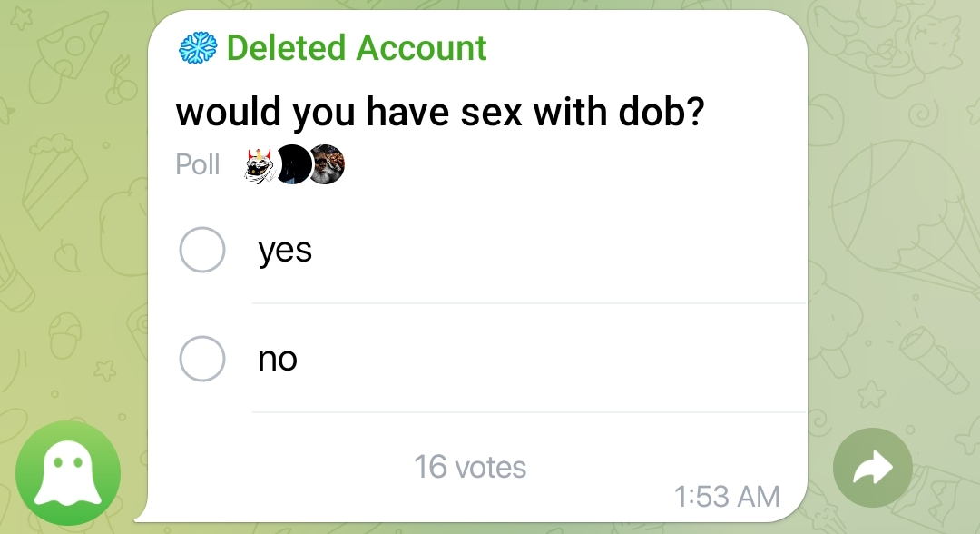Open the Deleted Account sender name

tap(357, 48)
